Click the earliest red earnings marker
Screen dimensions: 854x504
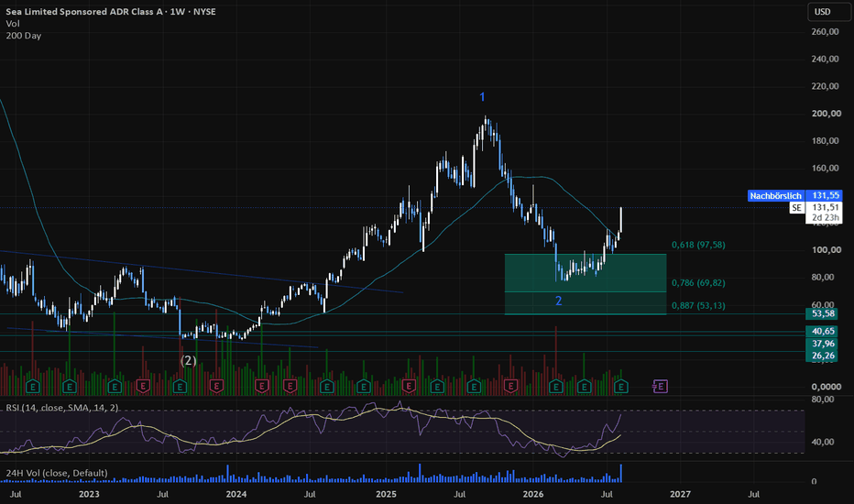[x=143, y=387]
